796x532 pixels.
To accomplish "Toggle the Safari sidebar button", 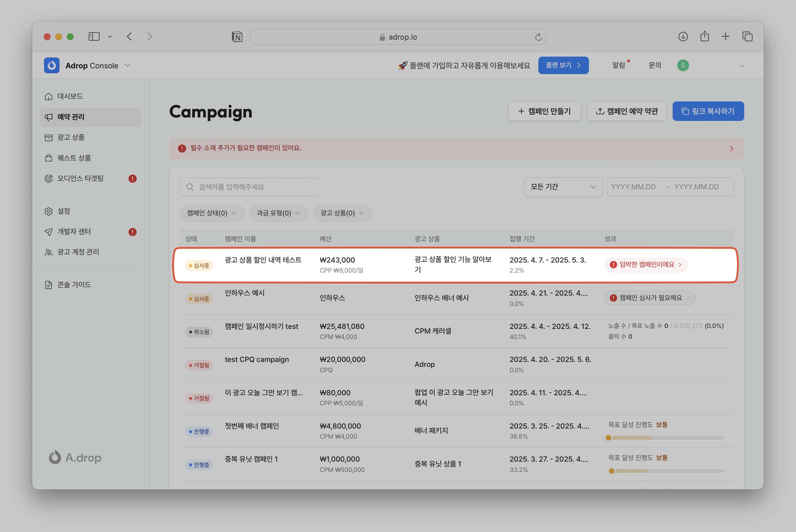I will click(94, 36).
